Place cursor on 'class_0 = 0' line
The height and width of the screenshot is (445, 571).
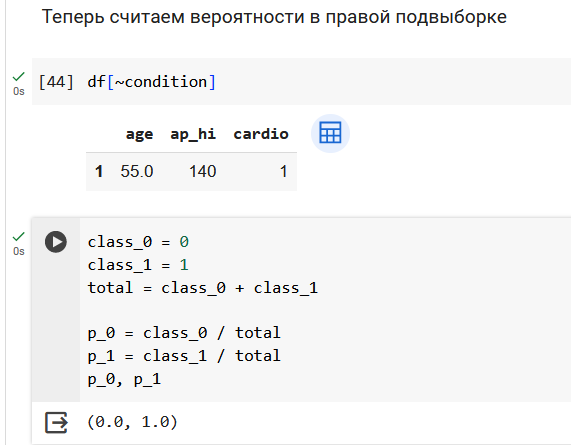[x=138, y=242]
